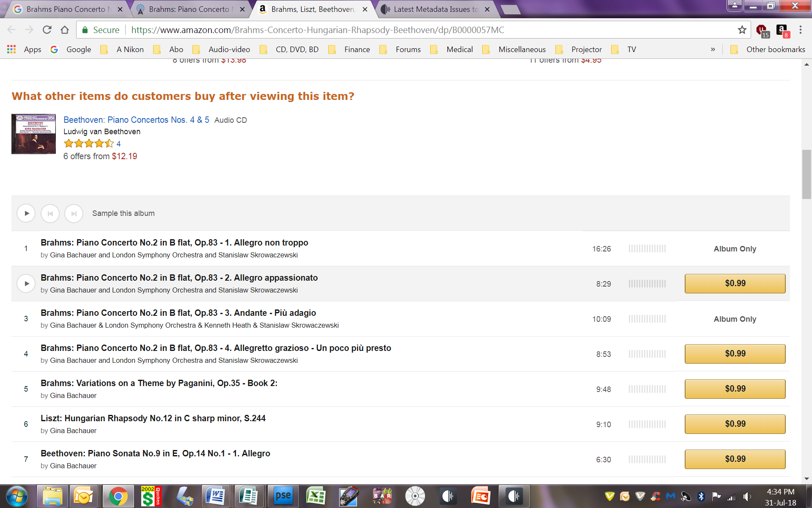Viewport: 812px width, 508px height.
Task: Go to the previous sample track
Action: tap(50, 213)
